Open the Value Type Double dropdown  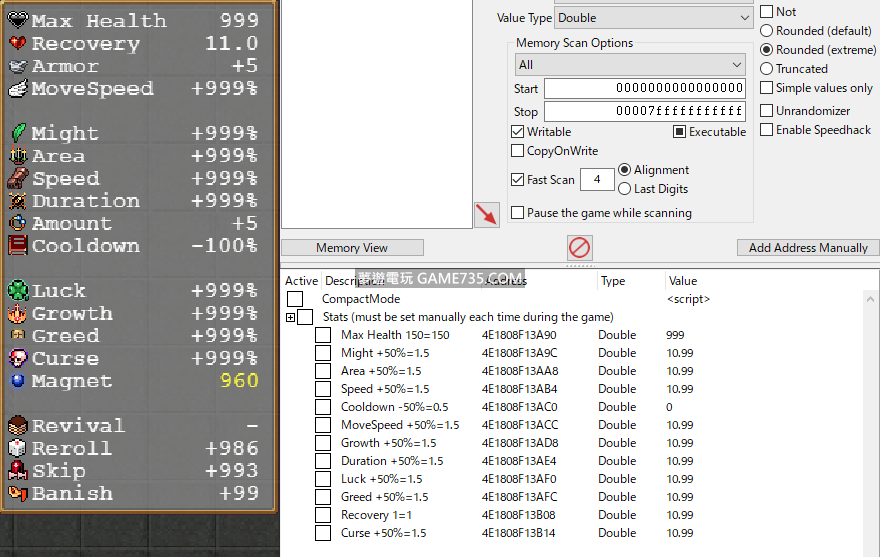653,18
